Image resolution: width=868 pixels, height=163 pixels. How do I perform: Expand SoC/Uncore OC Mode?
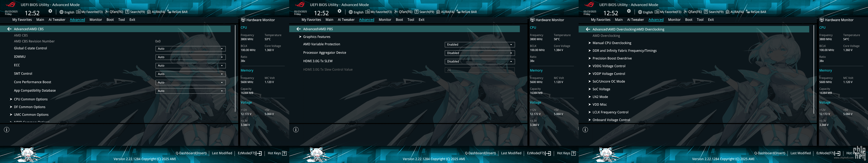609,81
